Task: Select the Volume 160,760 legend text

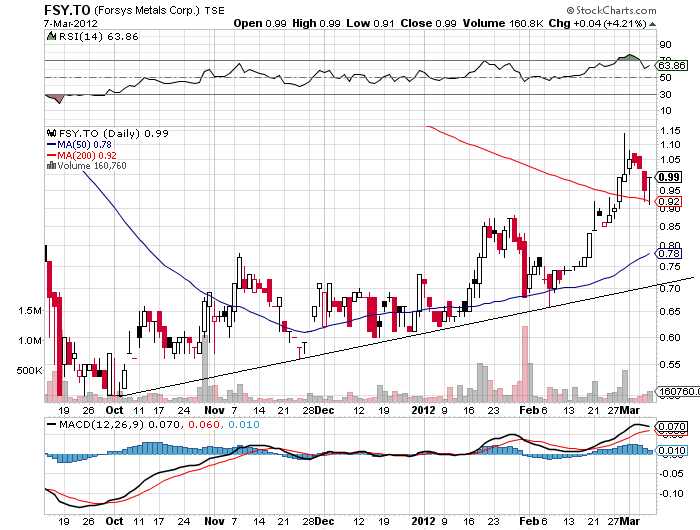Action: point(92,166)
